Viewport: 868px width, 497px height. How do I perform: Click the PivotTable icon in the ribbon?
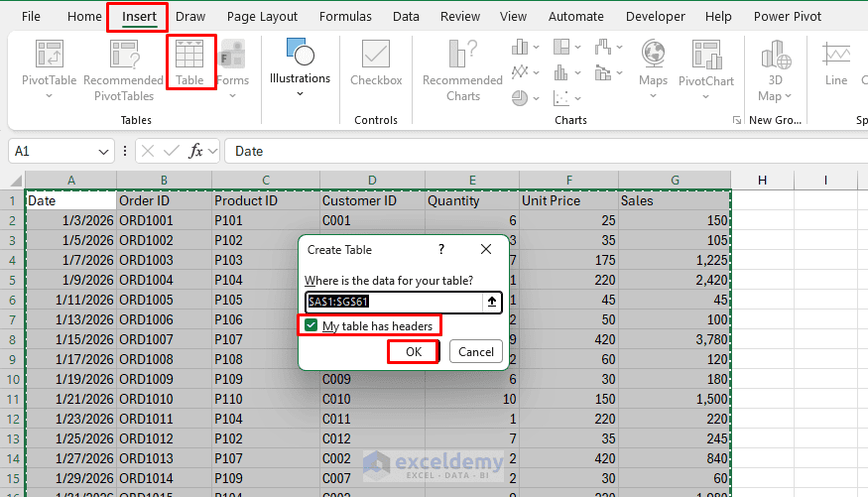click(50, 54)
